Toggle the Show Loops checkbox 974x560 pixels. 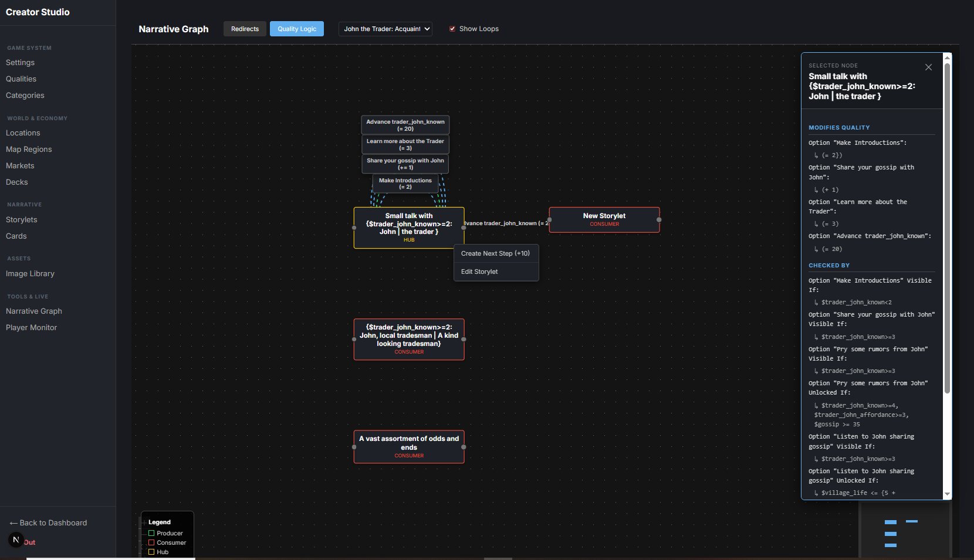point(452,29)
